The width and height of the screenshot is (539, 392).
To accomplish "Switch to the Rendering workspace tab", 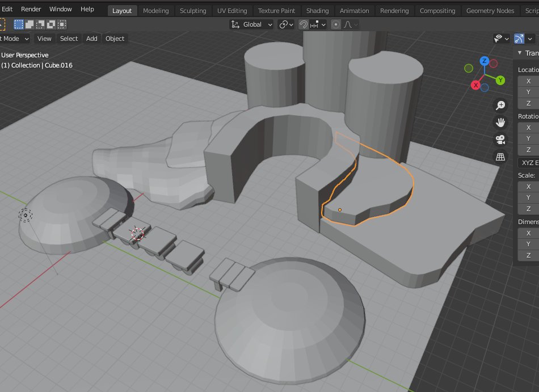I will coord(394,11).
